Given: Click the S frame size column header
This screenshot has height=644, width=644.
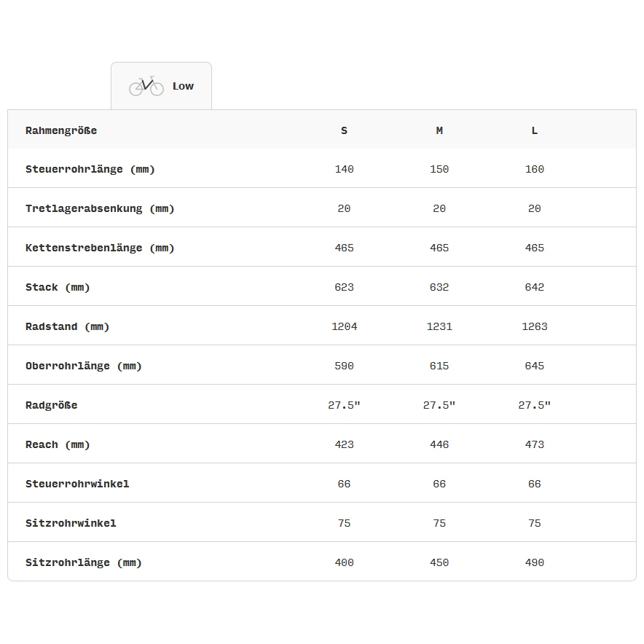Looking at the screenshot, I should coord(344,130).
